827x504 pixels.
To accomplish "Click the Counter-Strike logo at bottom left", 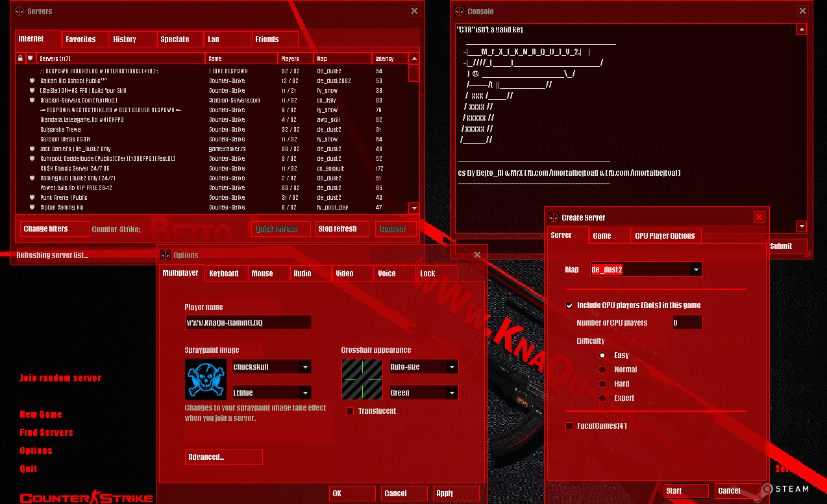I will [86, 498].
